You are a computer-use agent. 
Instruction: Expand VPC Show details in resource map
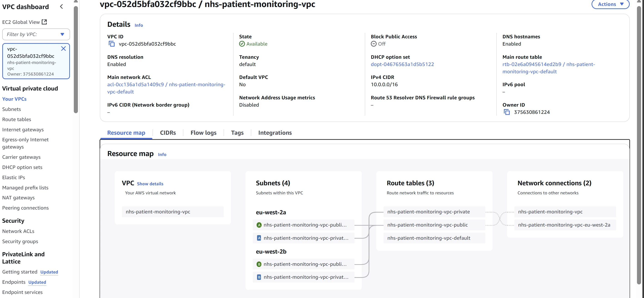pos(150,184)
